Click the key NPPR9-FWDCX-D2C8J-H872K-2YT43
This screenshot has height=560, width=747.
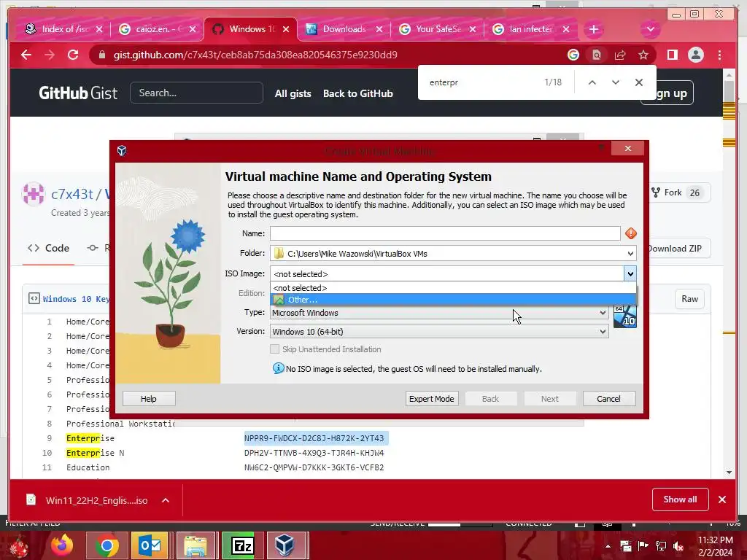pyautogui.click(x=314, y=438)
